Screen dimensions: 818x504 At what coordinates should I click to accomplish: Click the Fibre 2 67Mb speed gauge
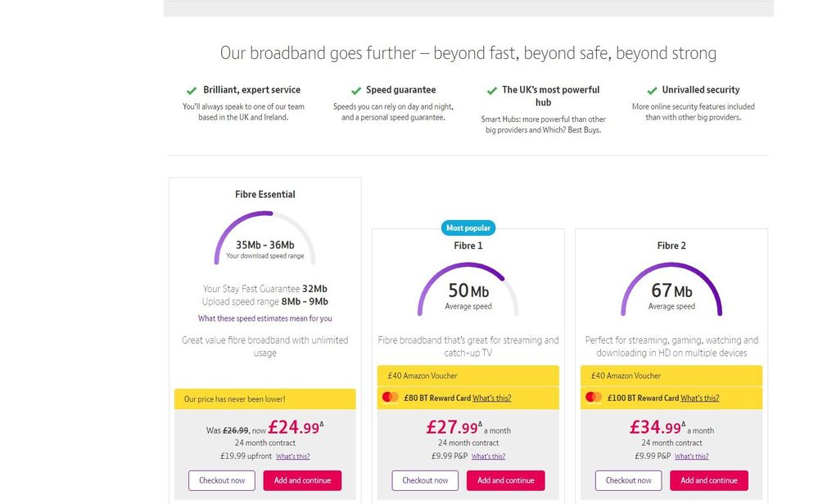[x=671, y=290]
